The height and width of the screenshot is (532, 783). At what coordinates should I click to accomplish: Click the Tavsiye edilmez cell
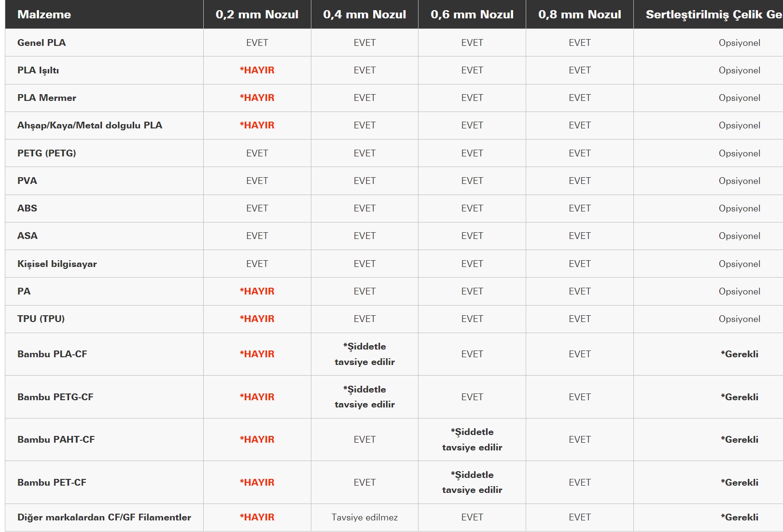pyautogui.click(x=364, y=517)
